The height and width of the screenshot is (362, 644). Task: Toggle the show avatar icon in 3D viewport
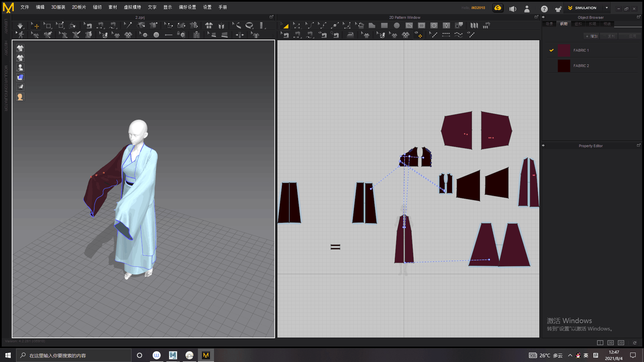[x=20, y=68]
